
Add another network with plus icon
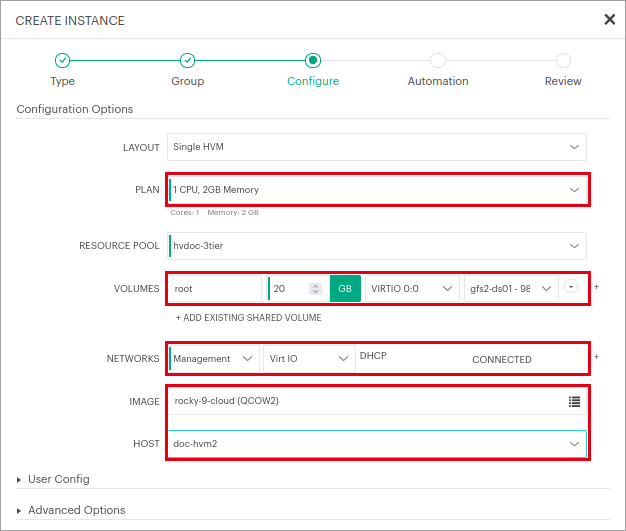[596, 357]
